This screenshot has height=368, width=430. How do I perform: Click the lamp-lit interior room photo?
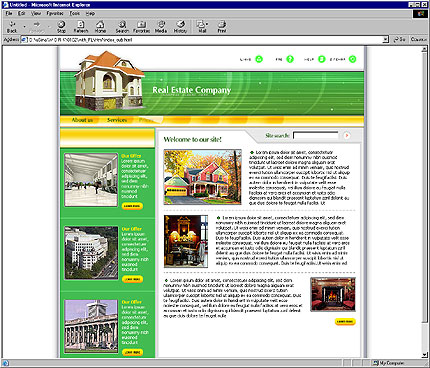(186, 241)
